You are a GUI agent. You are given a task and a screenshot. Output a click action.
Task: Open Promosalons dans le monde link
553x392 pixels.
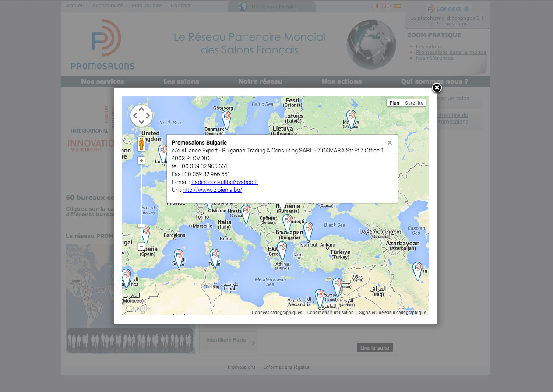tap(451, 52)
